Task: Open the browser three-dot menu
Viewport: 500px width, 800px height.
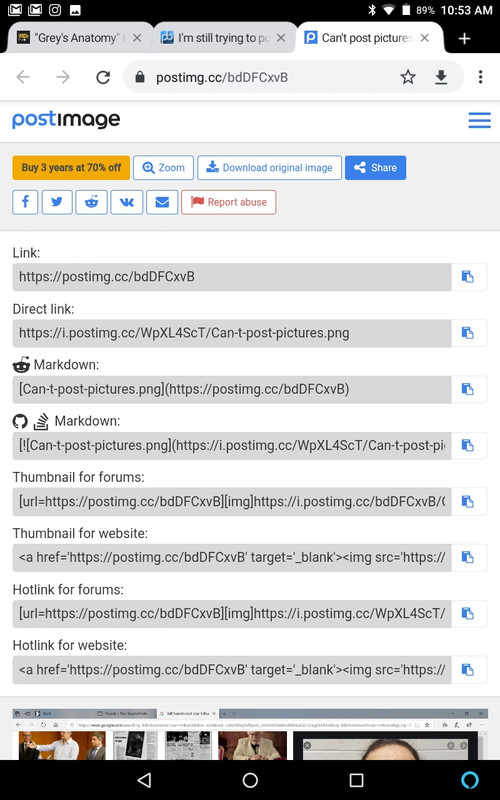Action: [x=480, y=77]
